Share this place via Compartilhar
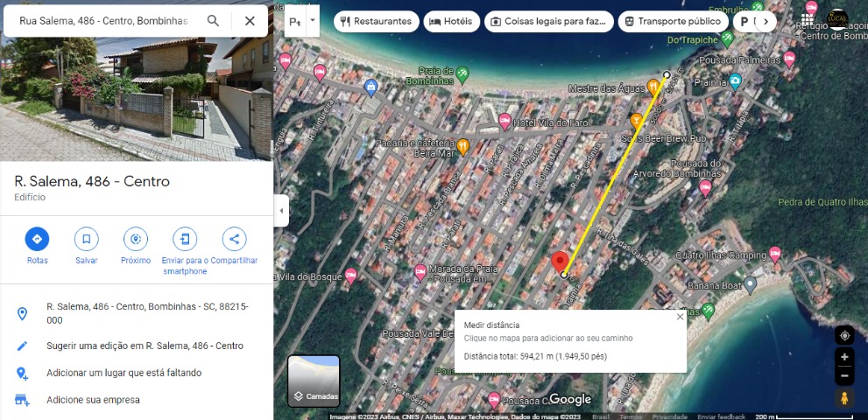 tap(234, 239)
